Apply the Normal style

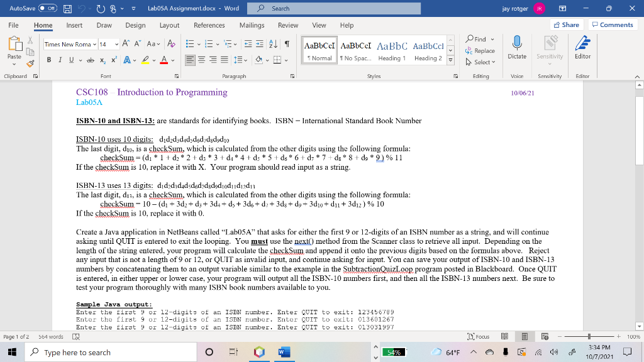(319, 50)
